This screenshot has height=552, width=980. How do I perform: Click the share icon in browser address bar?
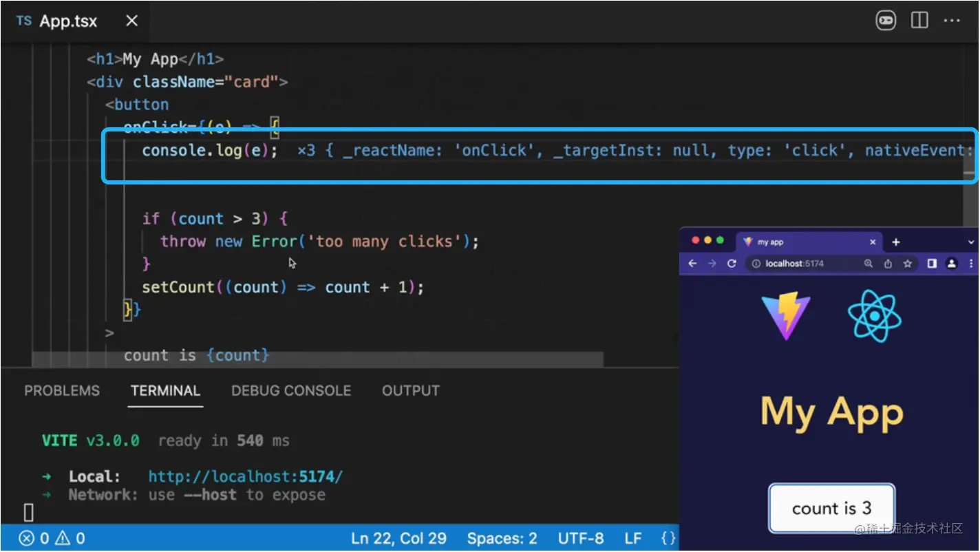(x=888, y=264)
